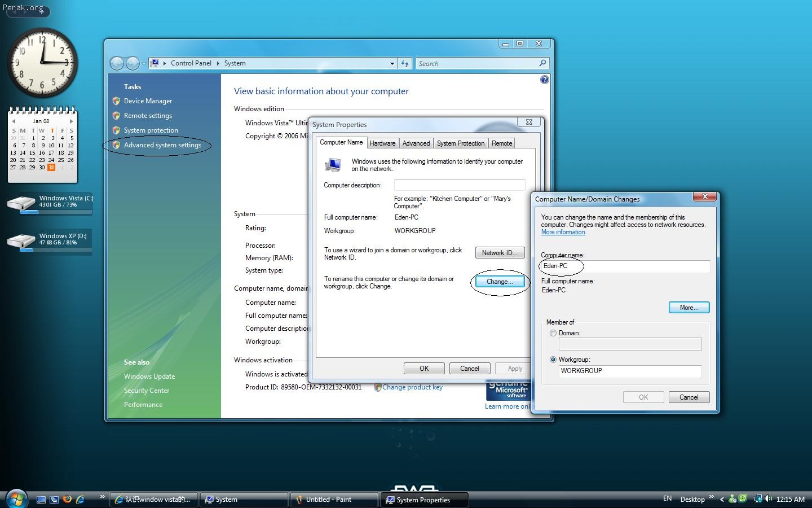Click the shield icon beside System protection
Image resolution: width=812 pixels, height=508 pixels.
(116, 130)
